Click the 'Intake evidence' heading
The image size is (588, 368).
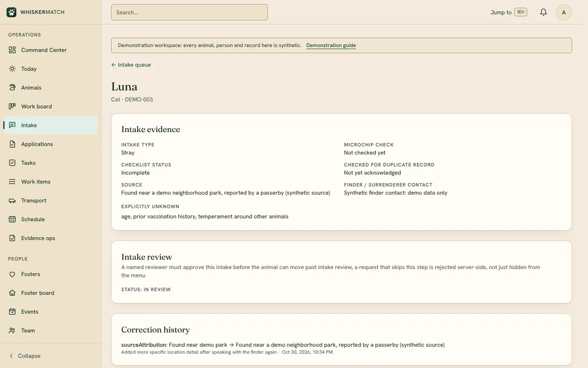(151, 129)
